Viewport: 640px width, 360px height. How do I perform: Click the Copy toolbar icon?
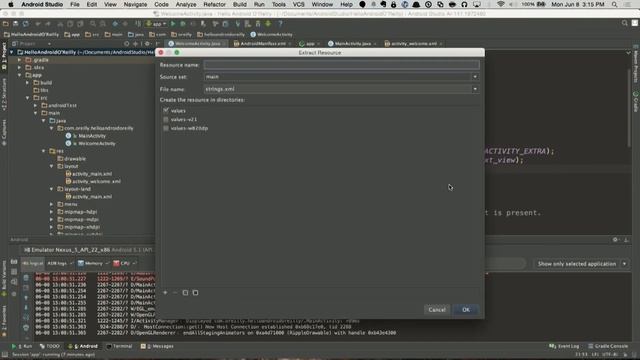(70, 24)
